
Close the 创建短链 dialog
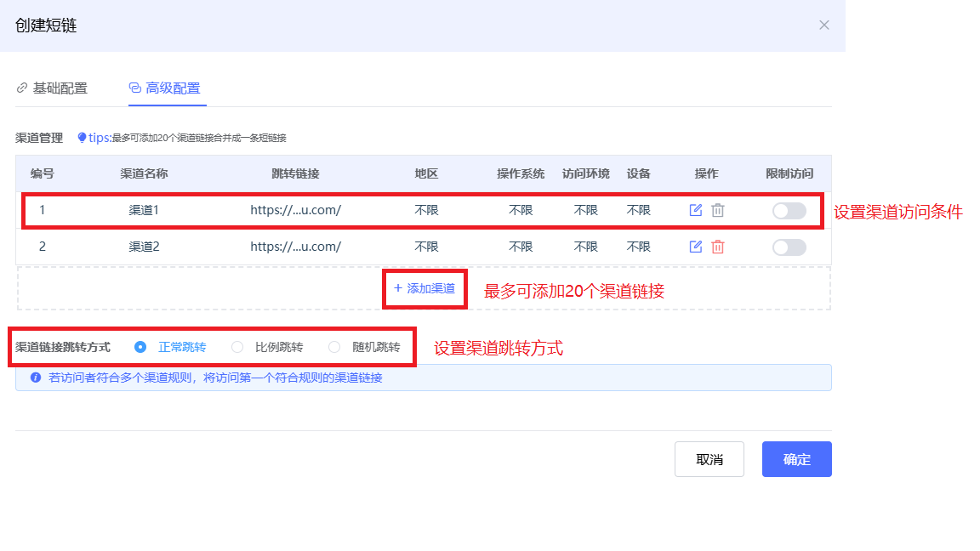click(823, 25)
